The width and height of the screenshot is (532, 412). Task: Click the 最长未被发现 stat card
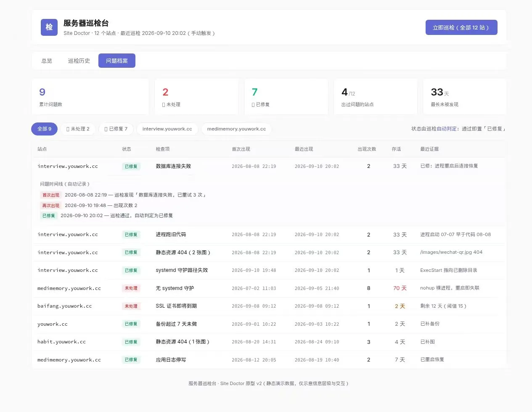tap(465, 96)
